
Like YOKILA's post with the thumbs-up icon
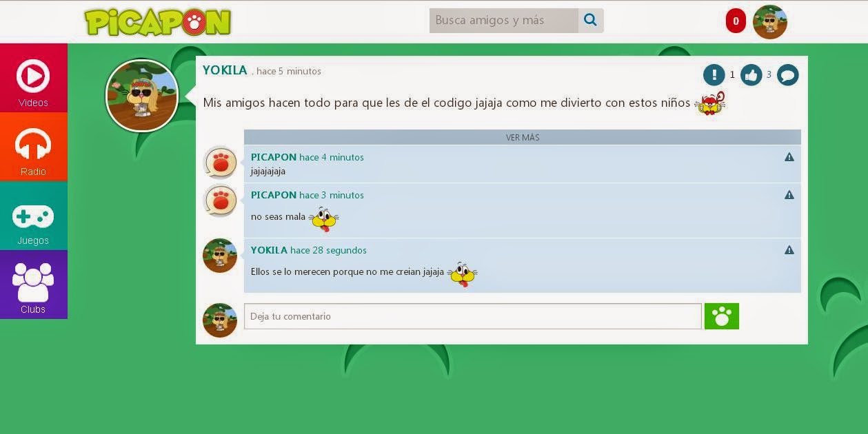pyautogui.click(x=751, y=74)
